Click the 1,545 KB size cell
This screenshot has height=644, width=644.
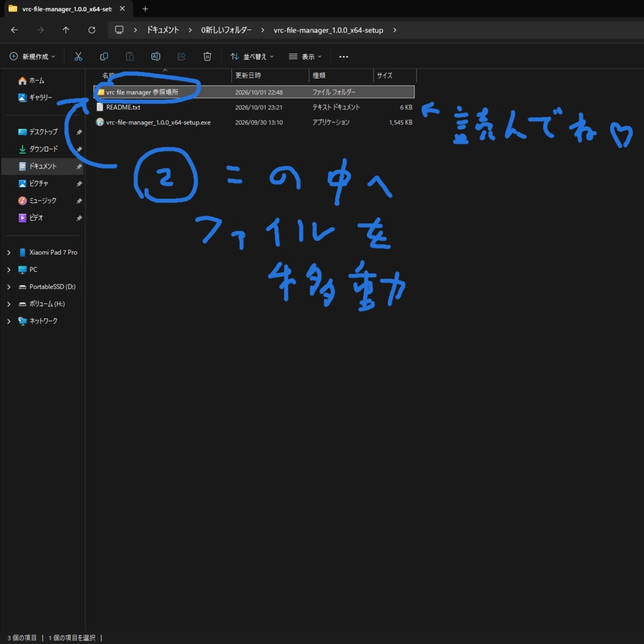[401, 123]
